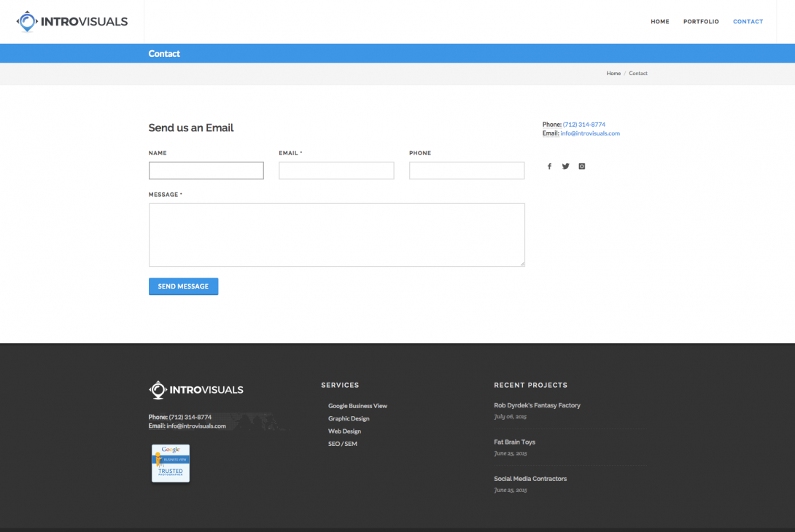Open the Instagram icon link

pos(581,166)
